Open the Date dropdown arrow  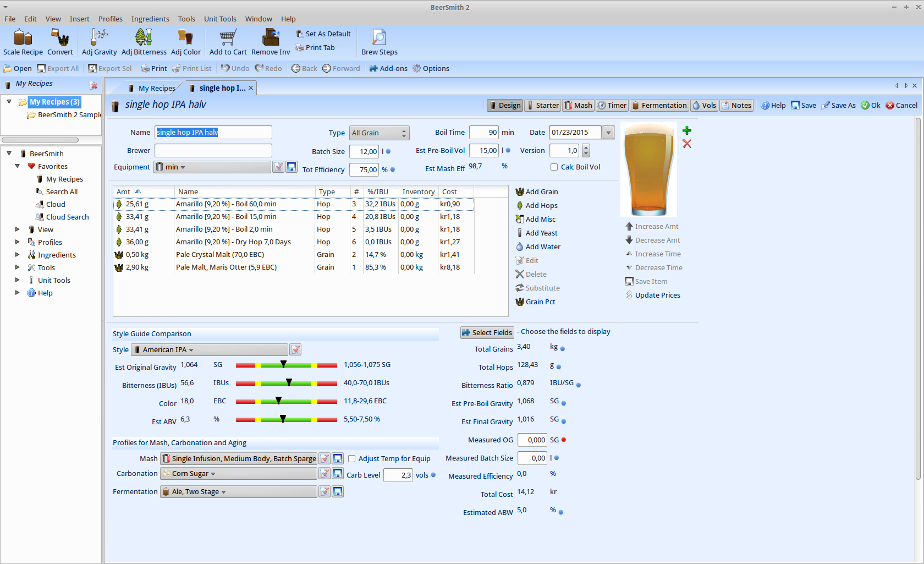tap(608, 132)
